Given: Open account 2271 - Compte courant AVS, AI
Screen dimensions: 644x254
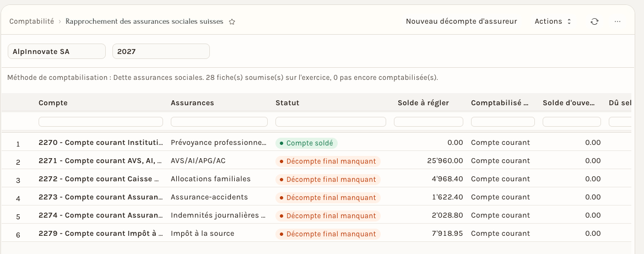Looking at the screenshot, I should point(100,161).
